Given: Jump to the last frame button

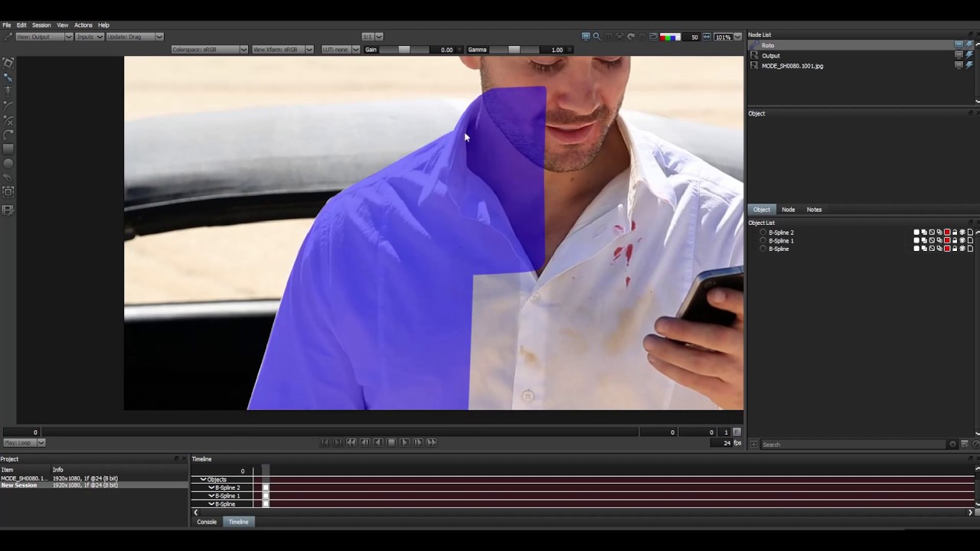Looking at the screenshot, I should point(432,442).
